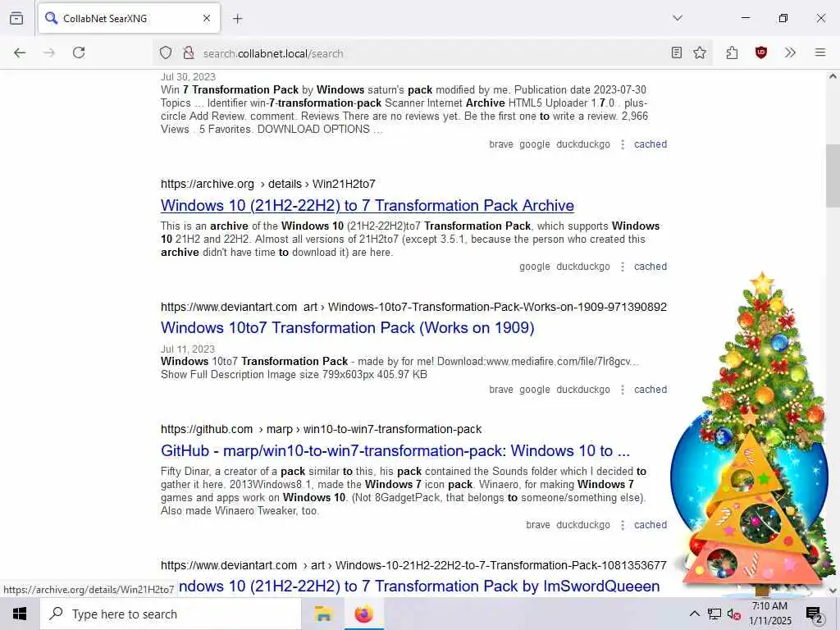The image size is (840, 630).
Task: Open cached link for Works on 1909 result
Action: [x=651, y=390]
